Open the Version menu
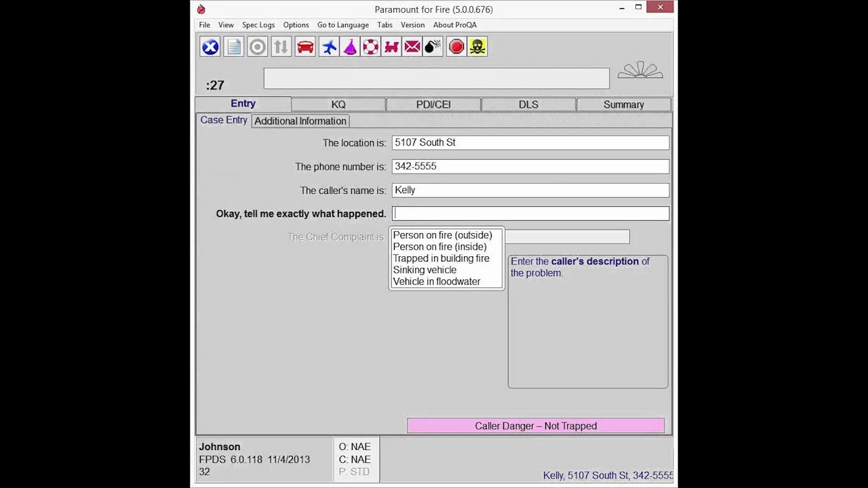Screen dimensions: 868x488 point(412,25)
